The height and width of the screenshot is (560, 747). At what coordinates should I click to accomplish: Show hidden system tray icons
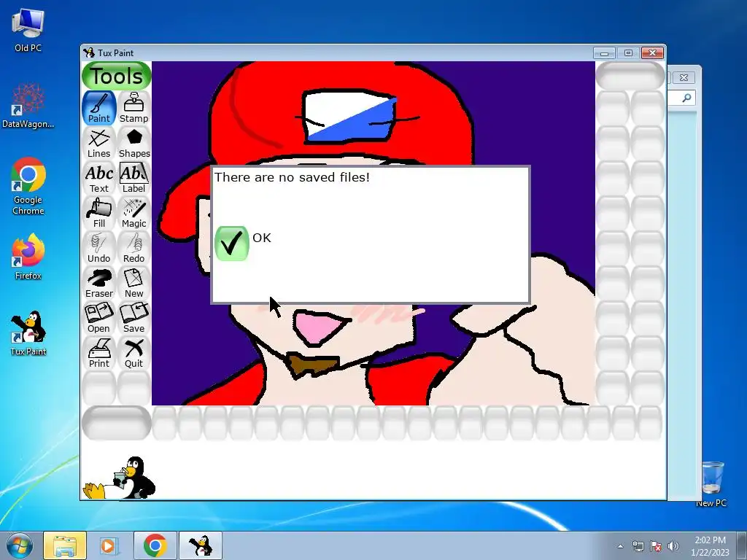[x=620, y=546]
